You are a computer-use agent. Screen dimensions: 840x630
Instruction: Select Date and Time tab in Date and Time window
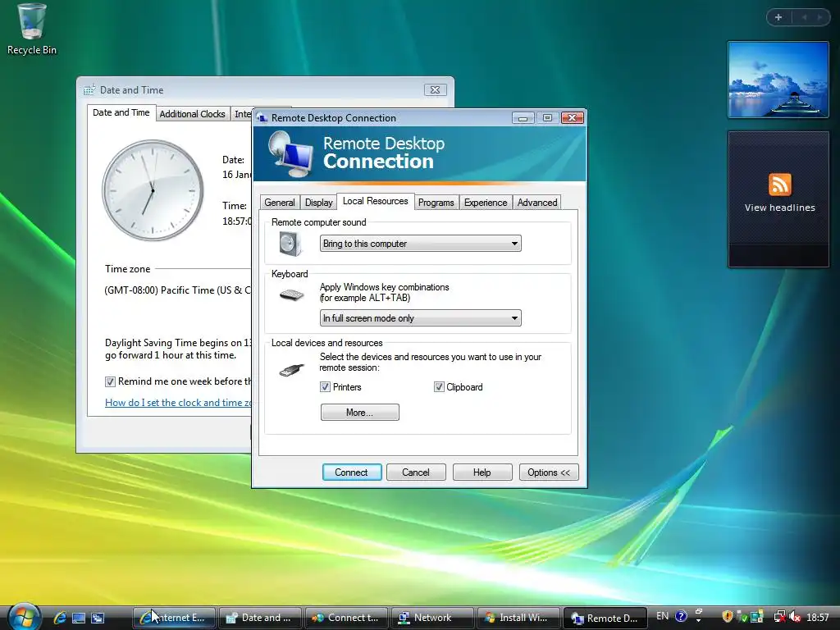tap(121, 112)
